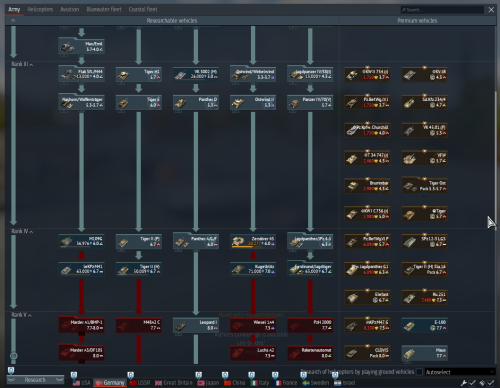The width and height of the screenshot is (500, 388).
Task: Select the Panther D vehicle card
Action: click(196, 102)
